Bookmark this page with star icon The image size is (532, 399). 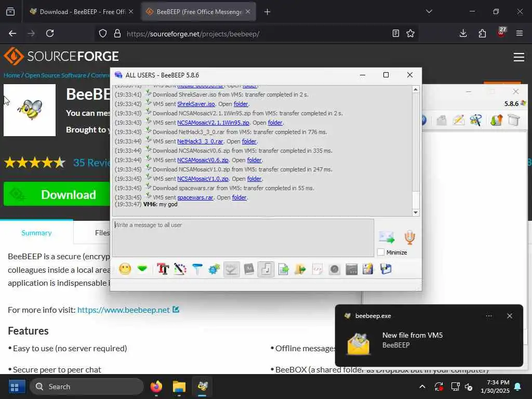pyautogui.click(x=410, y=33)
